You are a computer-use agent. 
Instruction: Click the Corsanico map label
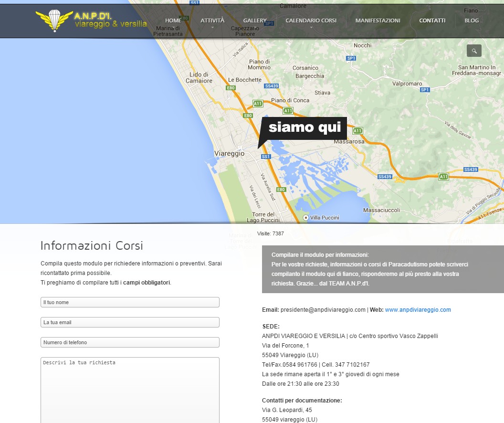pyautogui.click(x=305, y=68)
